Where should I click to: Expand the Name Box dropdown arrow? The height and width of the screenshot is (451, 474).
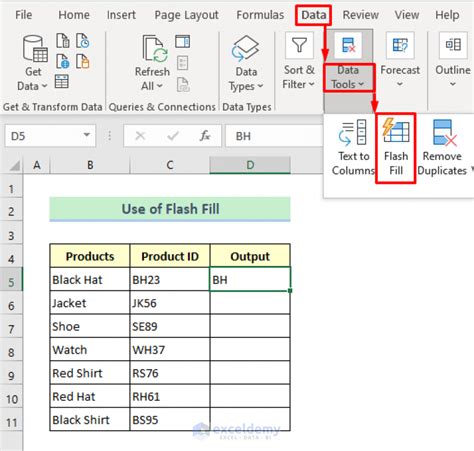click(x=87, y=135)
